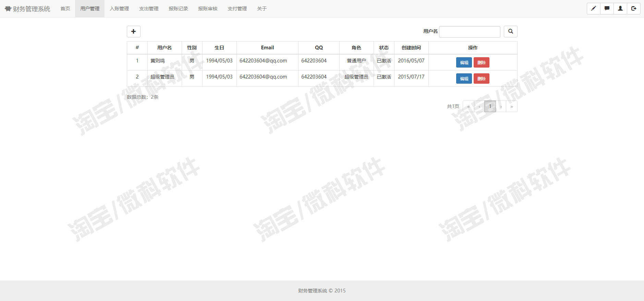Click the 角色 column header
This screenshot has width=644, height=301.
(x=356, y=48)
